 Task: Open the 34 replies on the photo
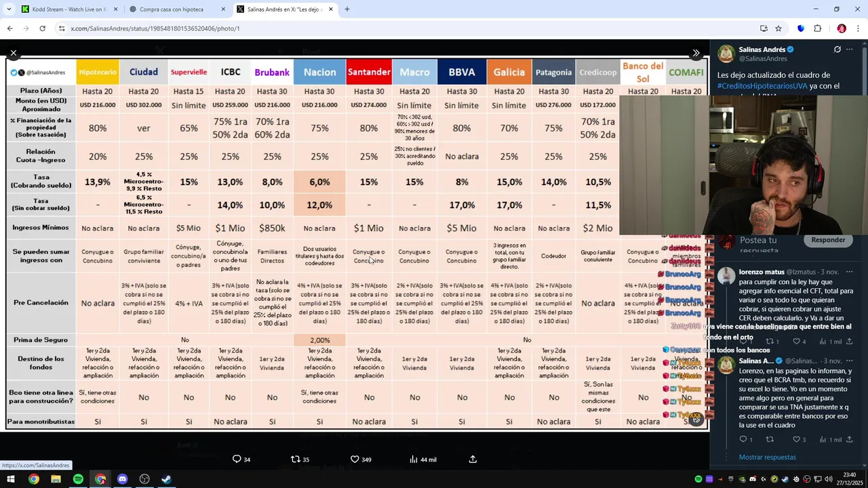(x=241, y=460)
